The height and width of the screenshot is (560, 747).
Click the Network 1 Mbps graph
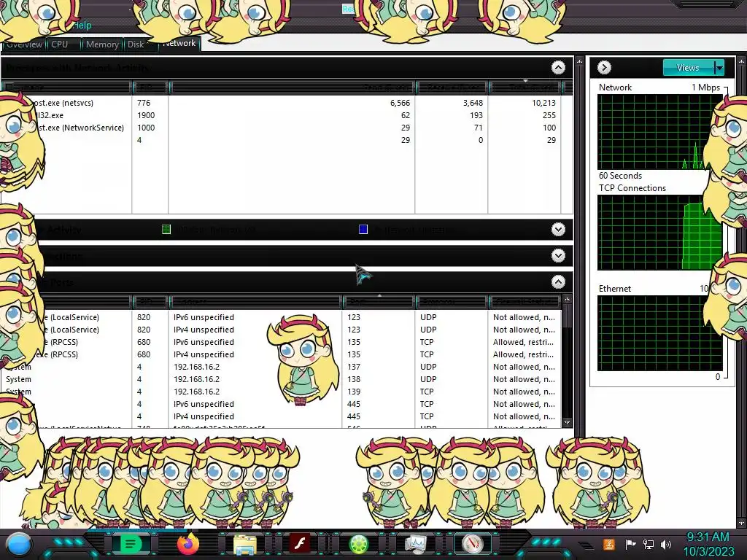(659, 132)
